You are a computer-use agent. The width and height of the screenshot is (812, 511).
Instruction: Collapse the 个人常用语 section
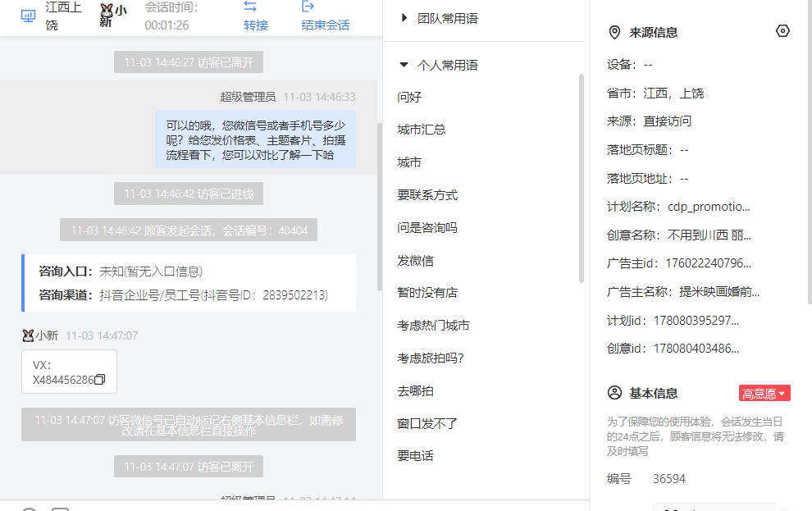pyautogui.click(x=404, y=65)
